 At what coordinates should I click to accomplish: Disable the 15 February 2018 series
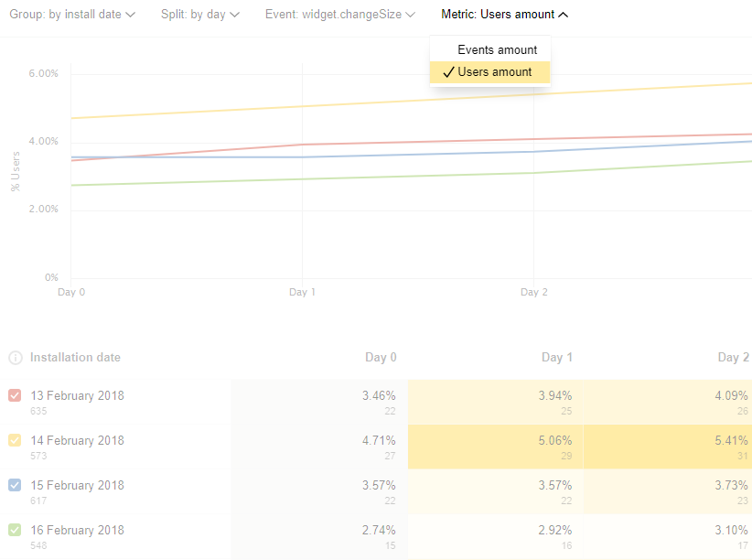click(15, 486)
